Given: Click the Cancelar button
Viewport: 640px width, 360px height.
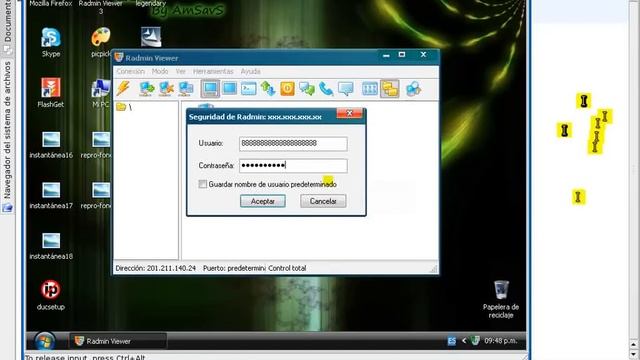Looking at the screenshot, I should click(323, 201).
